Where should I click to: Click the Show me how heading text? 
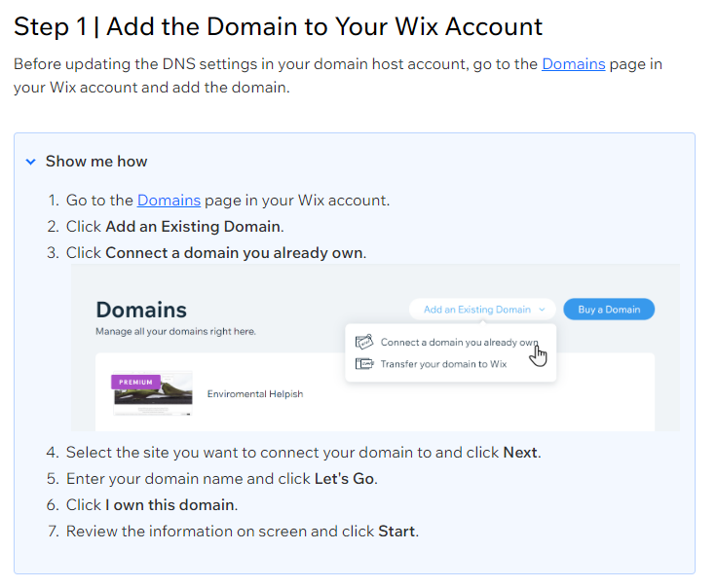click(x=96, y=162)
